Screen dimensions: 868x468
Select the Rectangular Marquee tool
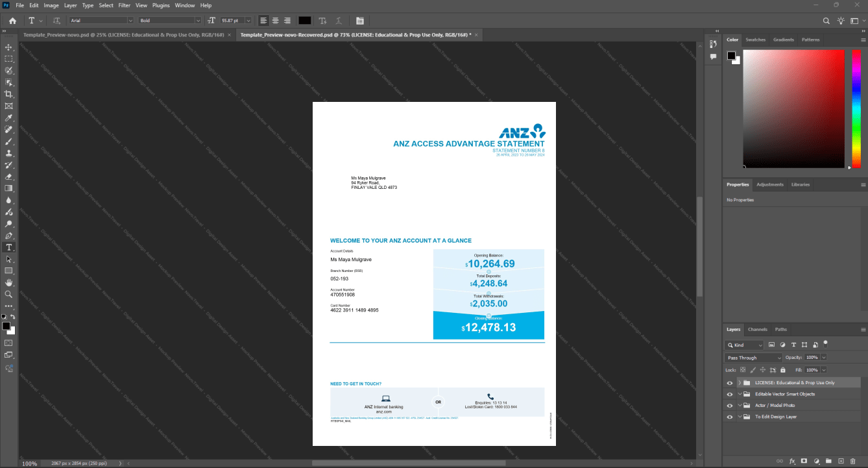click(x=8, y=59)
